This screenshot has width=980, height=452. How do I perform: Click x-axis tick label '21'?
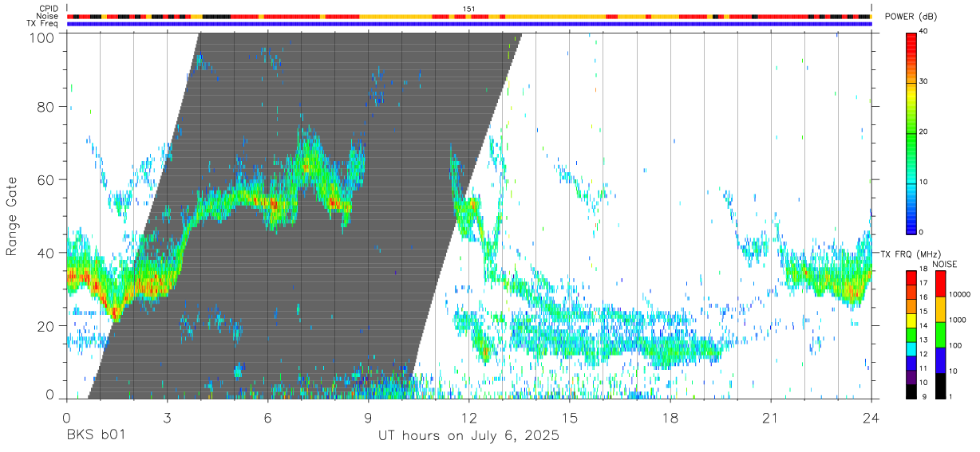tap(770, 417)
